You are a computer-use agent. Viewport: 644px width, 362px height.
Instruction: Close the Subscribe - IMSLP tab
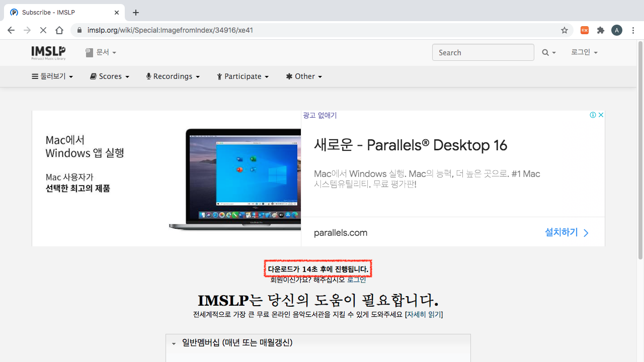coord(117,13)
